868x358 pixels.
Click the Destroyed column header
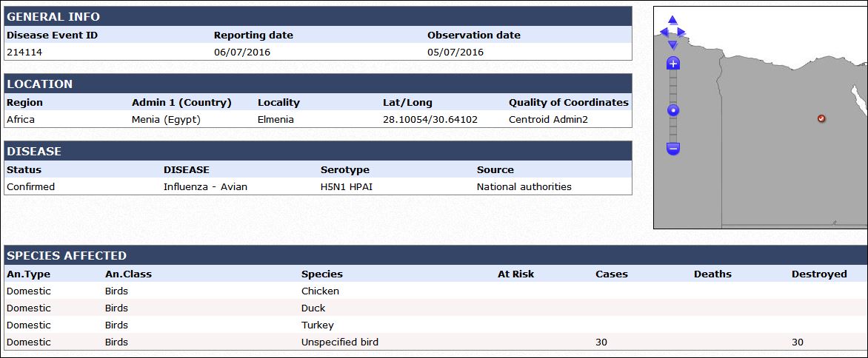tap(819, 274)
